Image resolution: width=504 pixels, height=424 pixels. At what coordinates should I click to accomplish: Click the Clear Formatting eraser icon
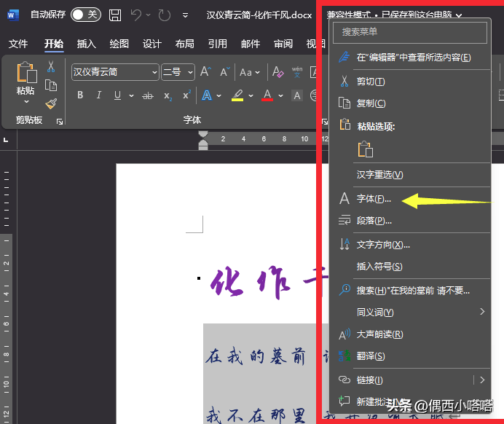[x=277, y=72]
